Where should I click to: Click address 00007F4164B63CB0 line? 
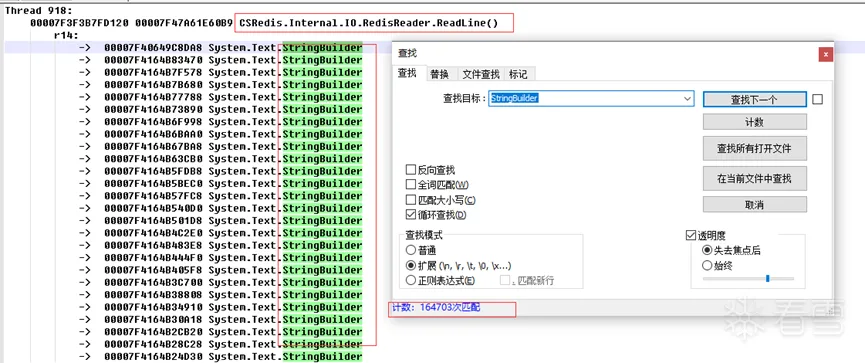point(220,159)
